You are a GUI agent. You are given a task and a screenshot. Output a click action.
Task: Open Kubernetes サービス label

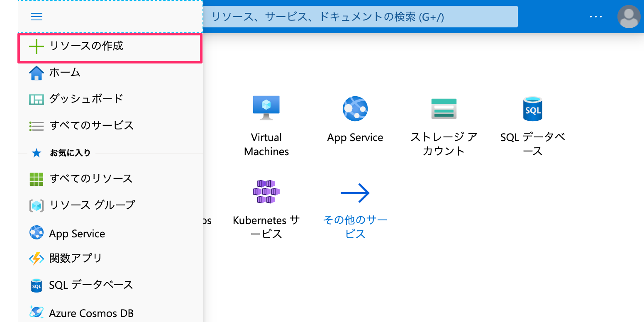click(x=266, y=227)
